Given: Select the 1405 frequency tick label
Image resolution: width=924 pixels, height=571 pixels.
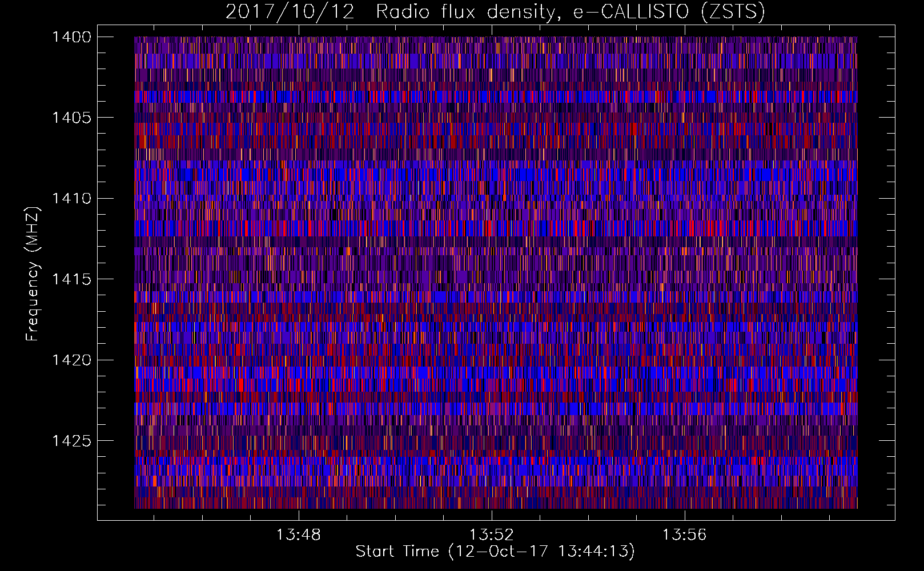Looking at the screenshot, I should point(71,118).
